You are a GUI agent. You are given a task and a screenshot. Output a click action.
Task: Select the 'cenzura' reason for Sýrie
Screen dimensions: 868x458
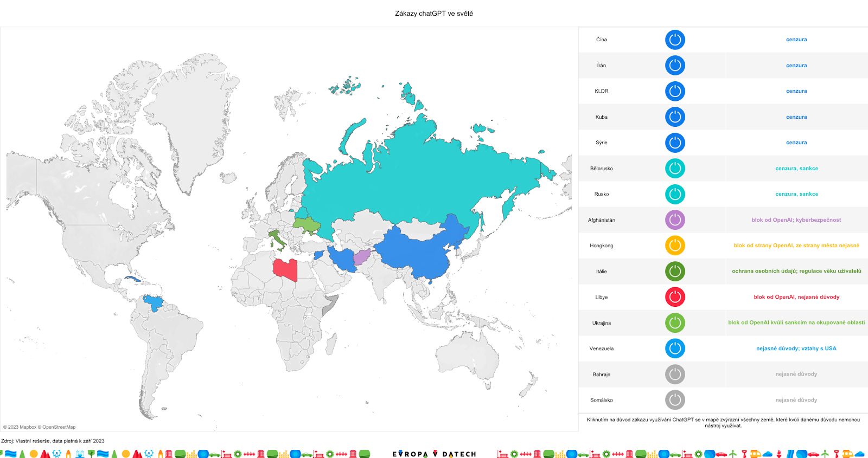796,143
